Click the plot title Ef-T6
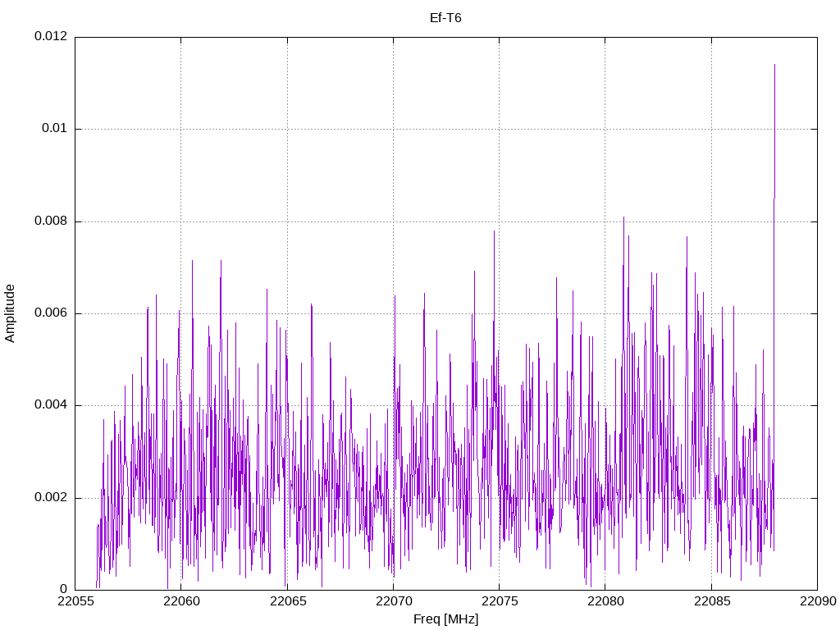The image size is (840, 630). point(445,18)
